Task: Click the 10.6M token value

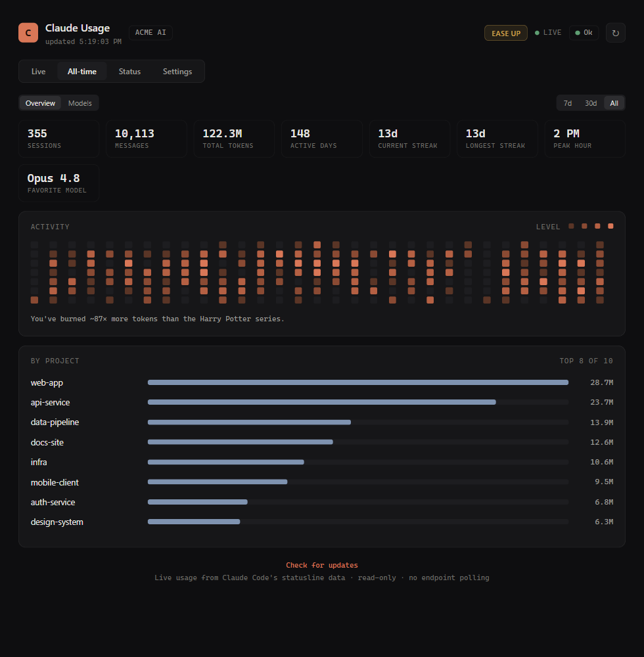Action: coord(602,462)
